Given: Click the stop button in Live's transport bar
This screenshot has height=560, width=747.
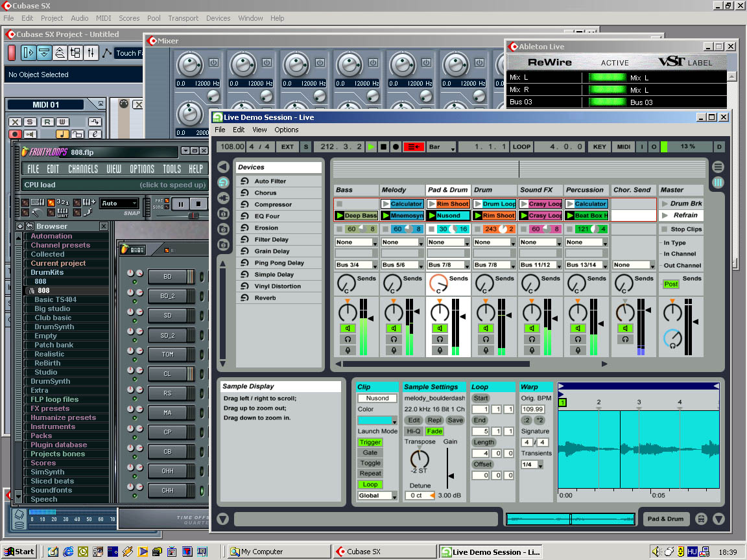Looking at the screenshot, I should coord(383,146).
